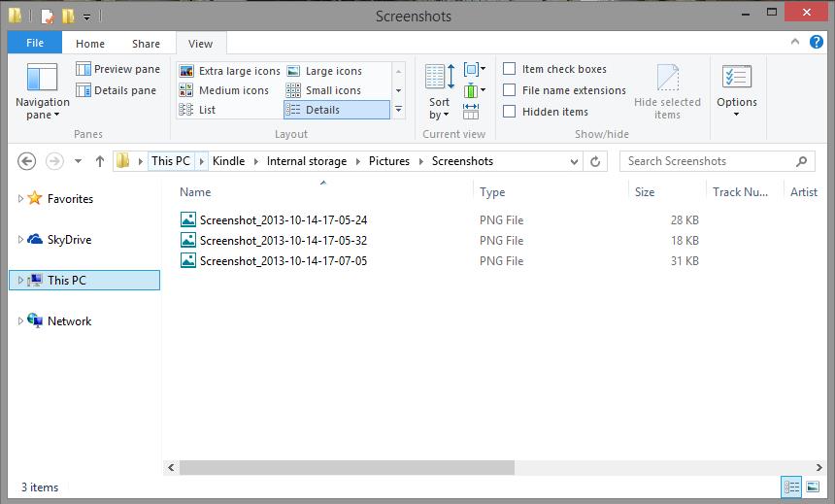
Task: Open the File menu
Action: (x=35, y=43)
